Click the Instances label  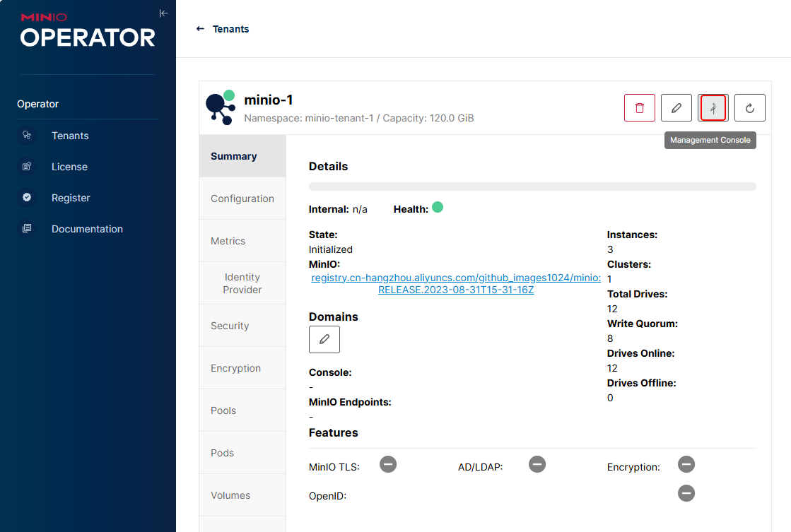pos(632,235)
